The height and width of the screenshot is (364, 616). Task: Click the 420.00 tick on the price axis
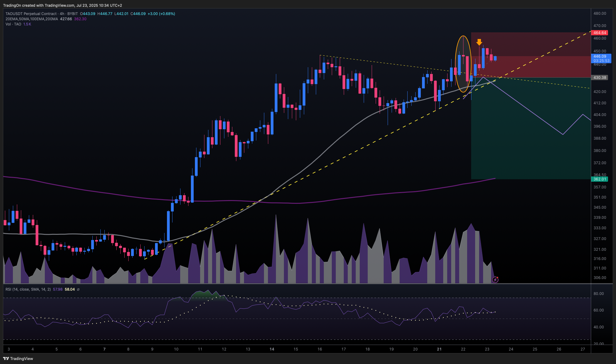[600, 92]
